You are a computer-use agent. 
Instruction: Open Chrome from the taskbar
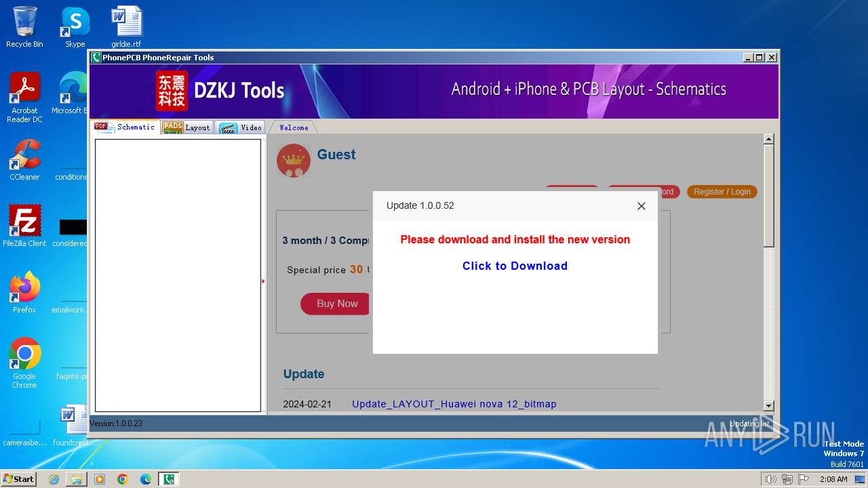point(123,479)
